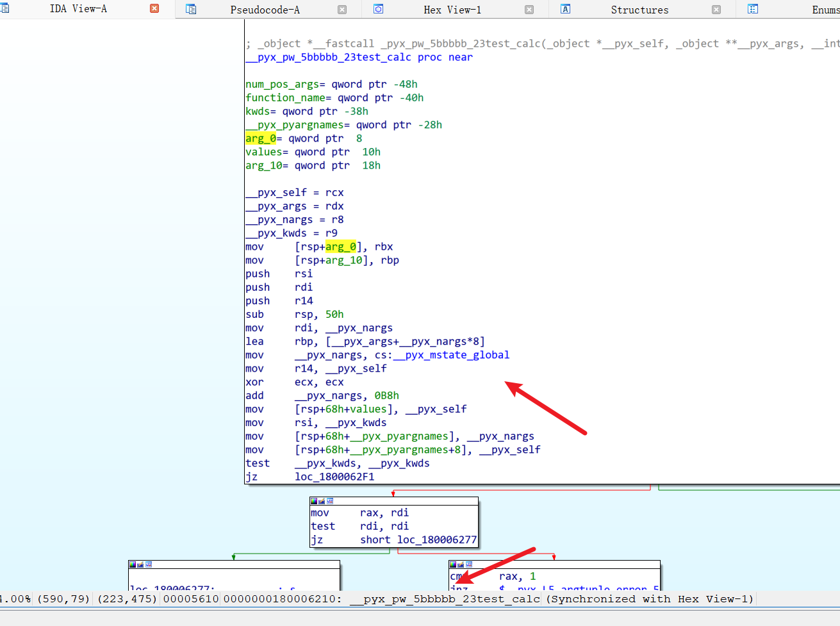
Task: Select the 'function_name= qword ptr -40h' line
Action: pos(334,97)
